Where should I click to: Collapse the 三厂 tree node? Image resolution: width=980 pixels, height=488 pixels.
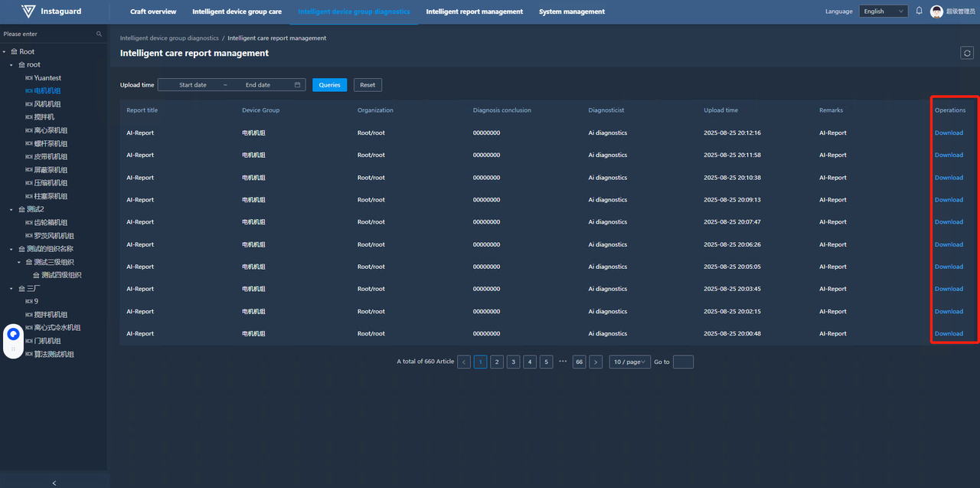(x=11, y=289)
